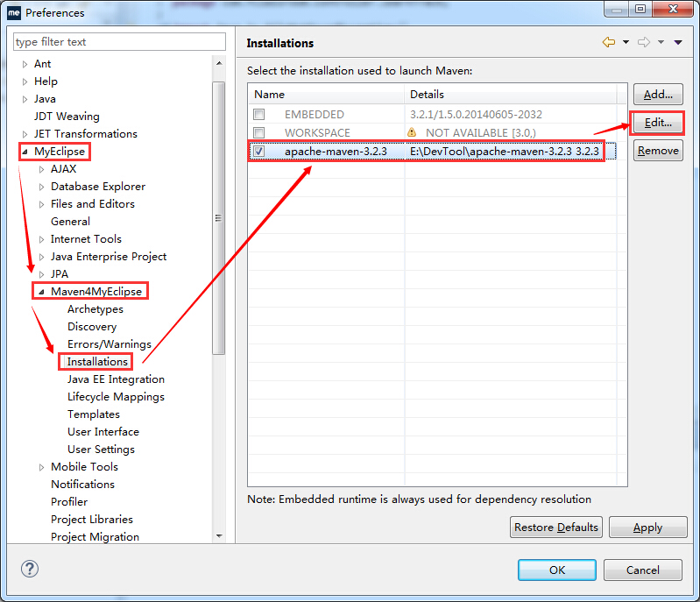Select Notifications in the tree

coord(82,484)
